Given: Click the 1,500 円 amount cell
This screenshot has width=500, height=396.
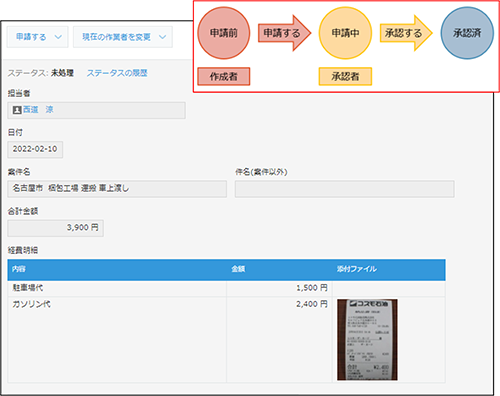Looking at the screenshot, I should click(x=279, y=288).
